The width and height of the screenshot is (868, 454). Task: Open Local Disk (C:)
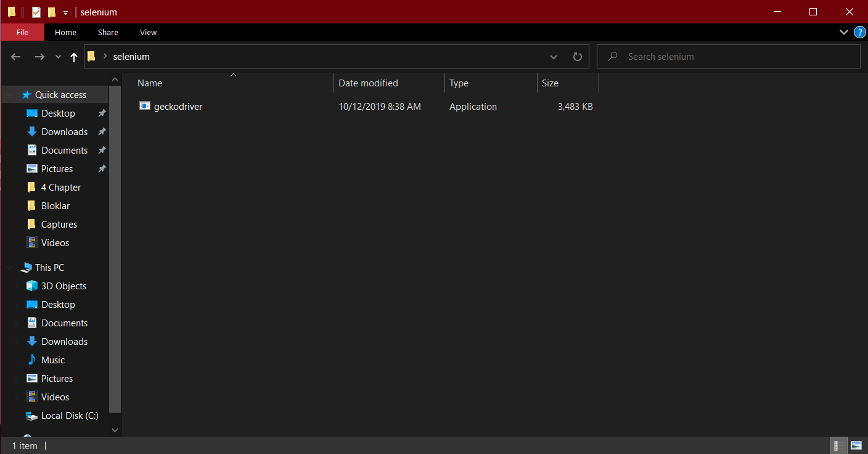tap(70, 415)
